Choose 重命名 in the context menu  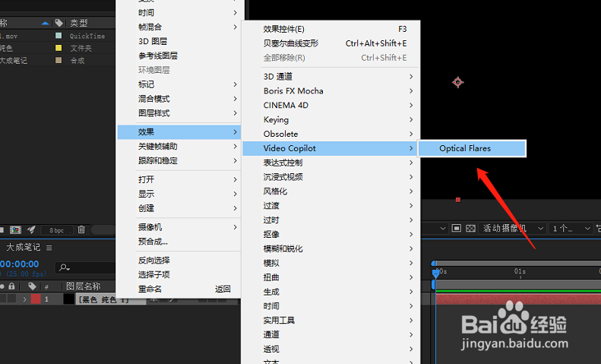point(179,289)
